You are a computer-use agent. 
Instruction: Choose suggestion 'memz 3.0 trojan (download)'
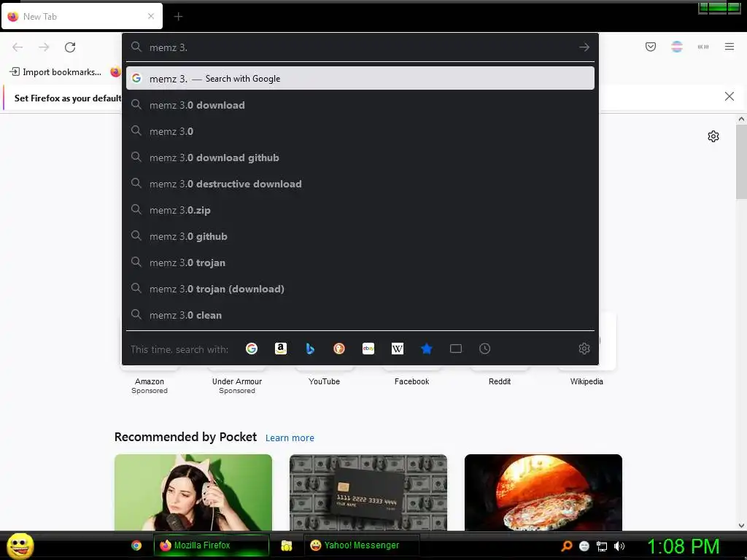point(360,289)
